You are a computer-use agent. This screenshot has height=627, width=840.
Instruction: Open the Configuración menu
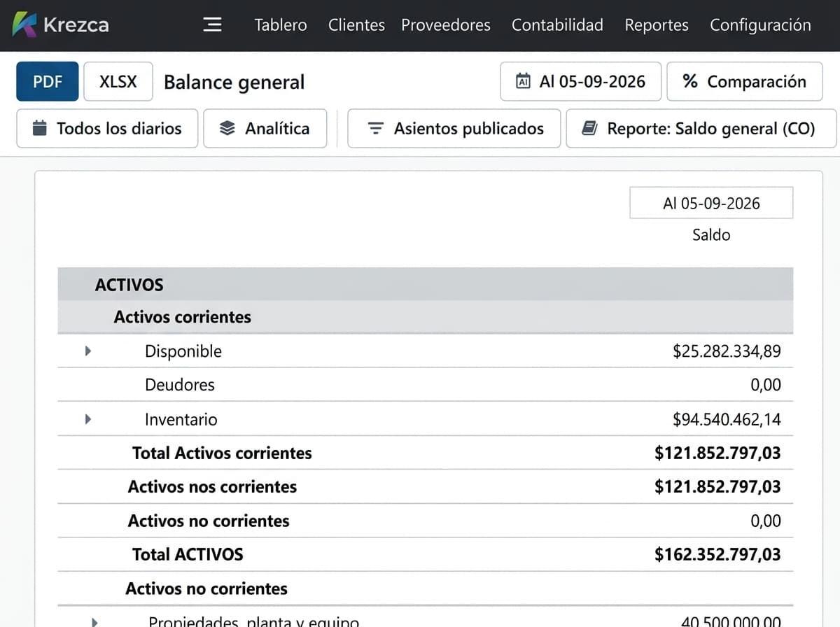[x=760, y=25]
